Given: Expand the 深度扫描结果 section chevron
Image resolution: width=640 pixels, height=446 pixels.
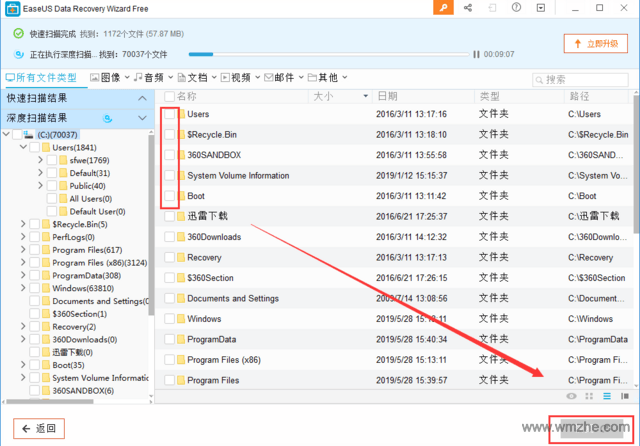Looking at the screenshot, I should (x=142, y=118).
